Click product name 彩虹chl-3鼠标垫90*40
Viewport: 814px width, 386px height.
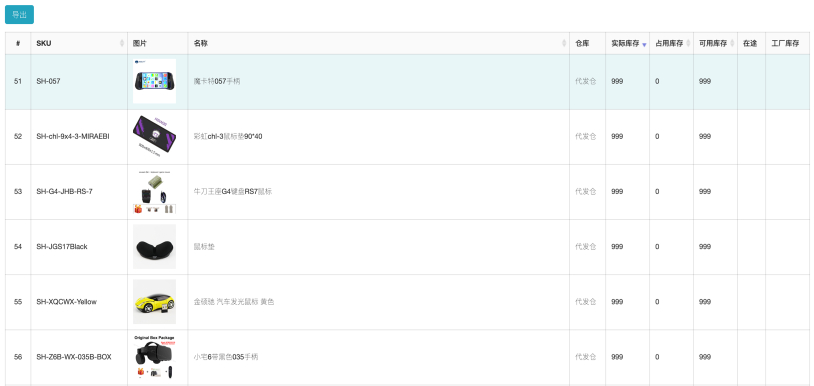click(x=228, y=136)
